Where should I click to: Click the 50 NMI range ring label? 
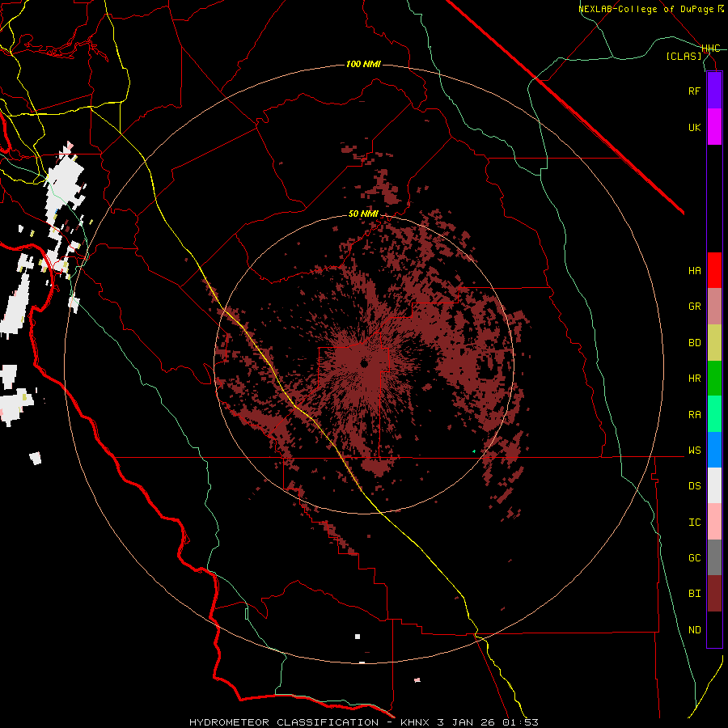click(363, 214)
